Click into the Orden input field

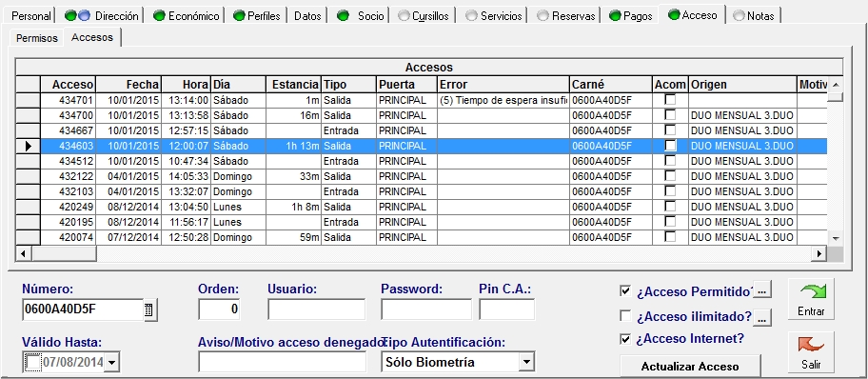(219, 309)
